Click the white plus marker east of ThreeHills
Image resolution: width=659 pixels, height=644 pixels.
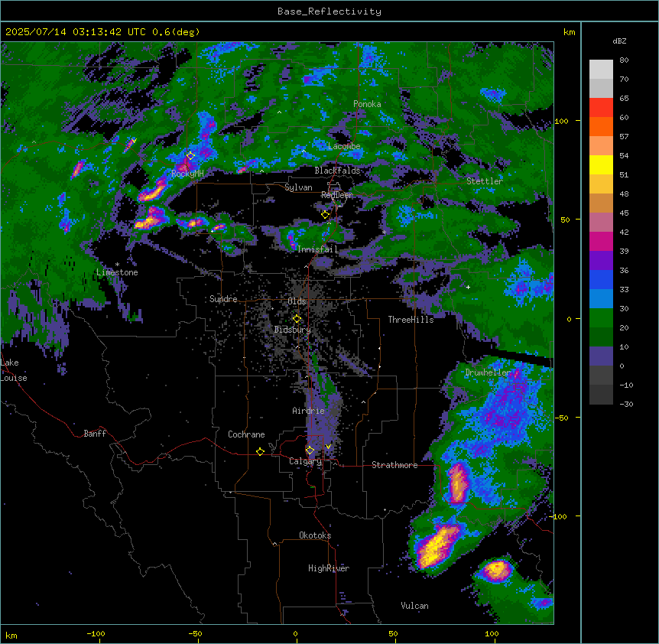click(468, 287)
